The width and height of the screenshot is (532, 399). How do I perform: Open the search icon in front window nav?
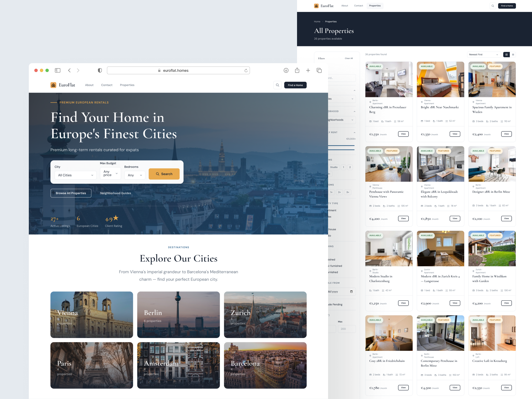pos(277,85)
